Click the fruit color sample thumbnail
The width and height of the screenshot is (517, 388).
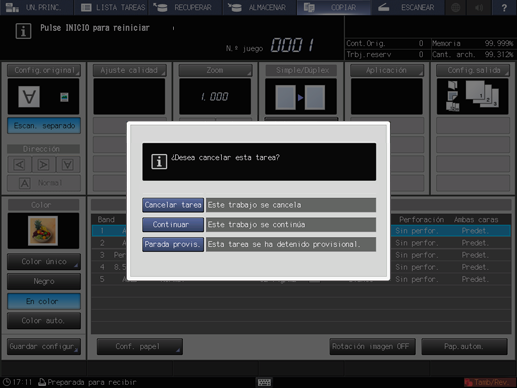pyautogui.click(x=43, y=231)
